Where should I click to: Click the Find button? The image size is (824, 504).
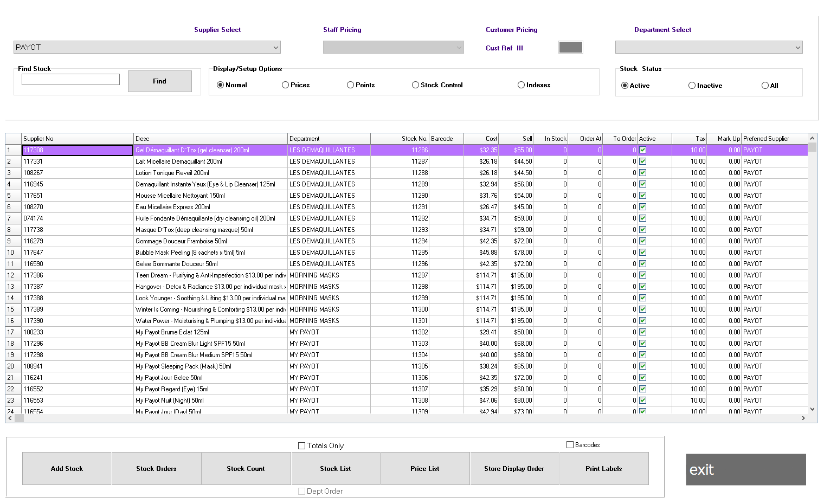159,81
